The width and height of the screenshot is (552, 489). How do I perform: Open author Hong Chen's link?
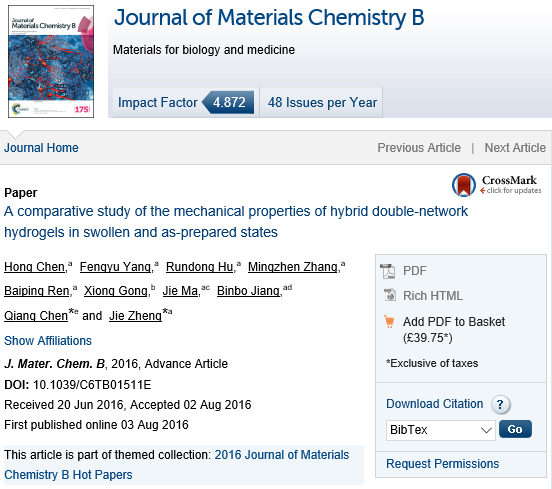[x=35, y=267]
